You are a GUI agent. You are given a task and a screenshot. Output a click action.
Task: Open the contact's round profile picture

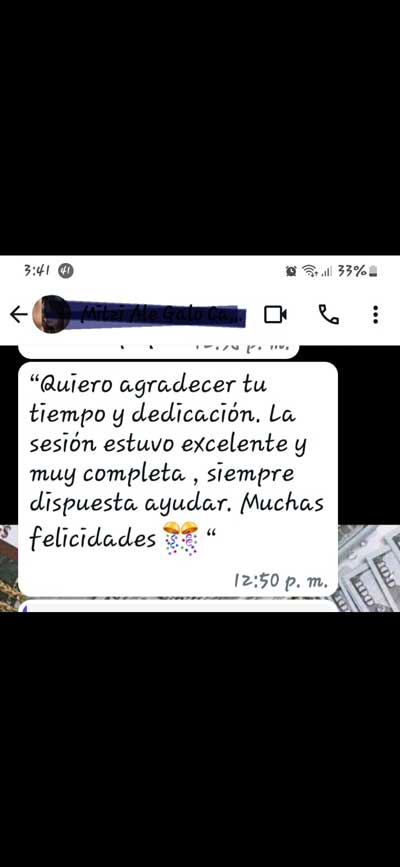[x=51, y=314]
